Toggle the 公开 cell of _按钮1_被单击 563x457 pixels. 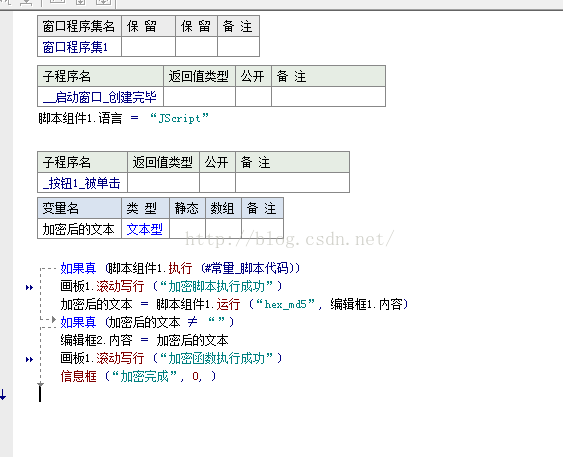(x=218, y=183)
